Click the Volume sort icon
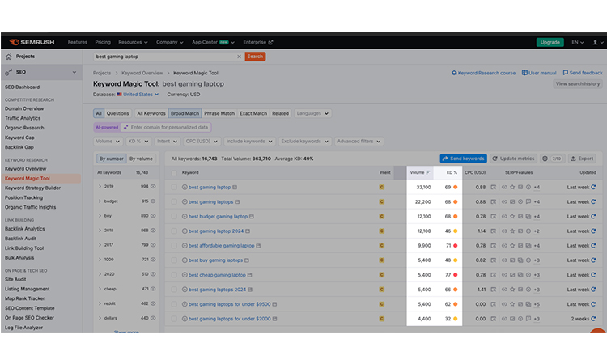The height and width of the screenshot is (364, 607). point(428,172)
